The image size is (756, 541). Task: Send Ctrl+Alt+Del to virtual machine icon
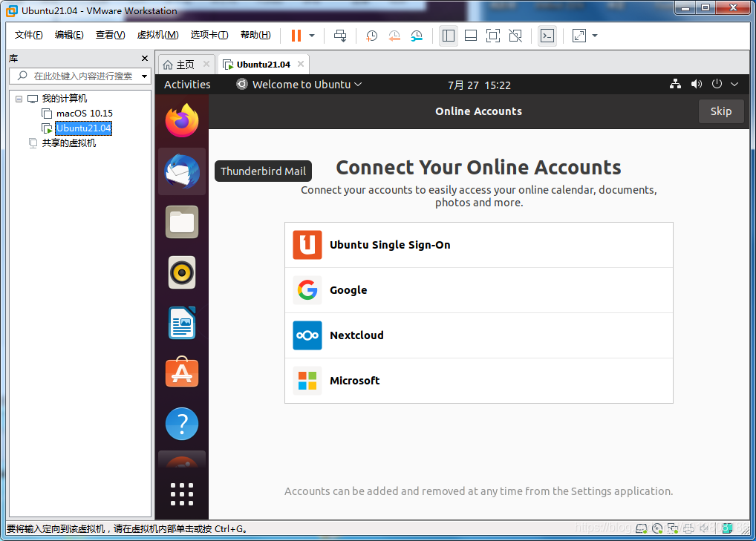click(340, 35)
